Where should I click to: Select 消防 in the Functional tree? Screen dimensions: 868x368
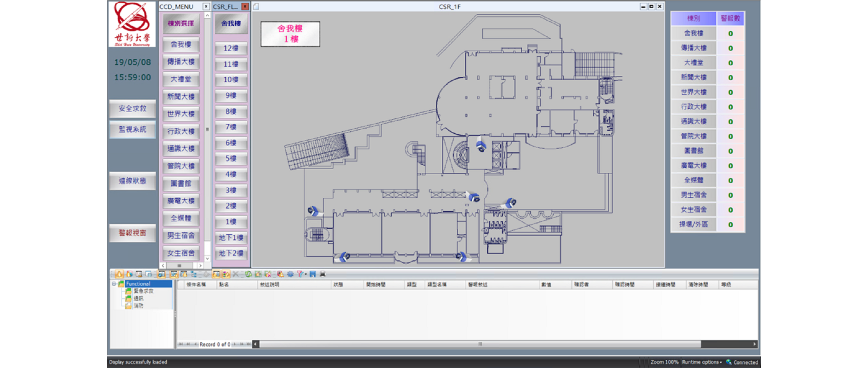[x=139, y=305]
